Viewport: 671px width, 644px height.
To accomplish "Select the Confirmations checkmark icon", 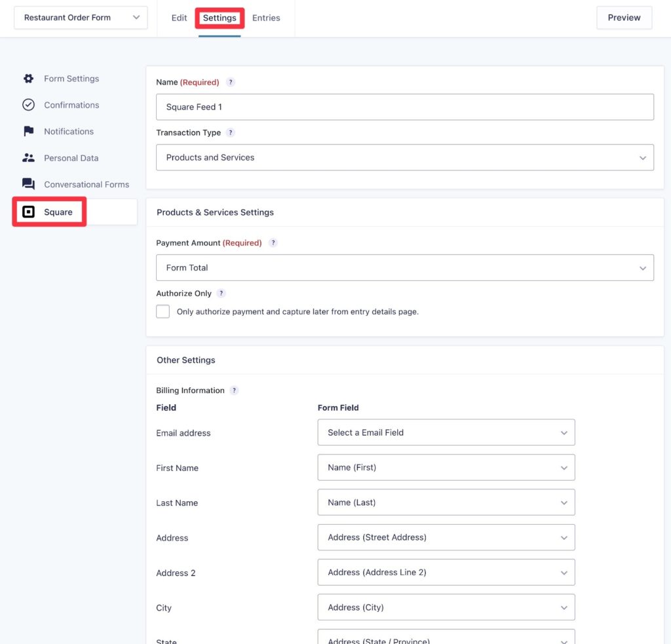I will 29,105.
